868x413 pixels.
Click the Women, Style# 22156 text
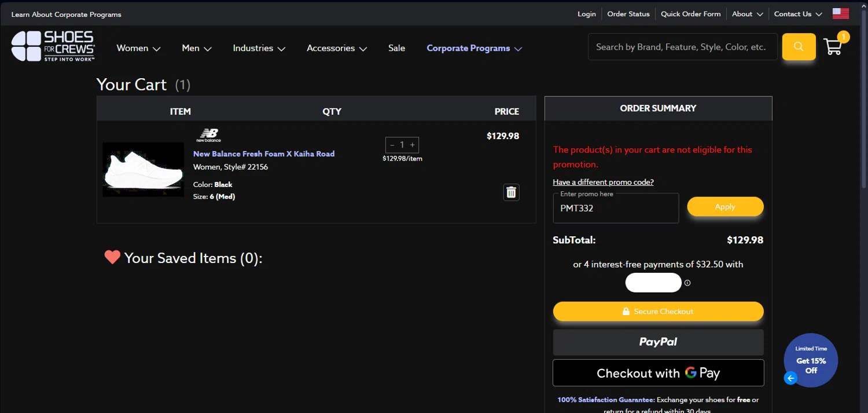pos(230,167)
